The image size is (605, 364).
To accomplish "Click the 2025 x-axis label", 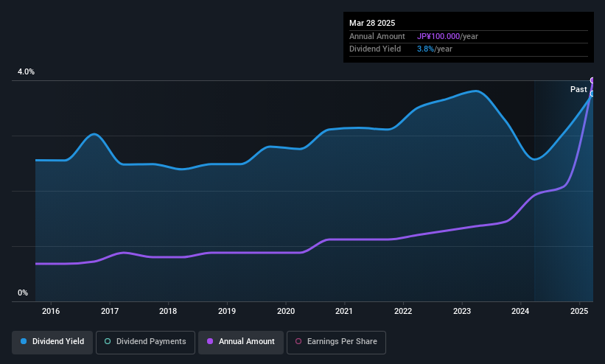I will click(x=579, y=311).
